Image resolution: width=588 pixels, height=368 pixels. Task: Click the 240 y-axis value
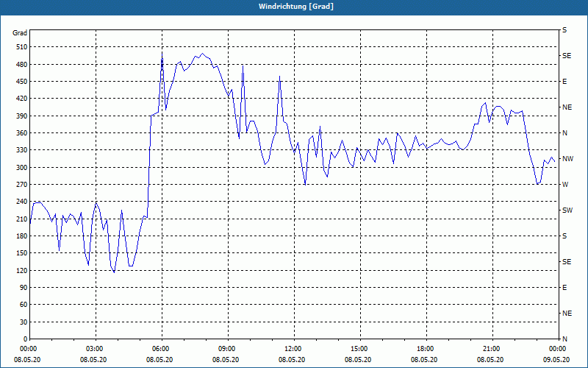point(22,202)
